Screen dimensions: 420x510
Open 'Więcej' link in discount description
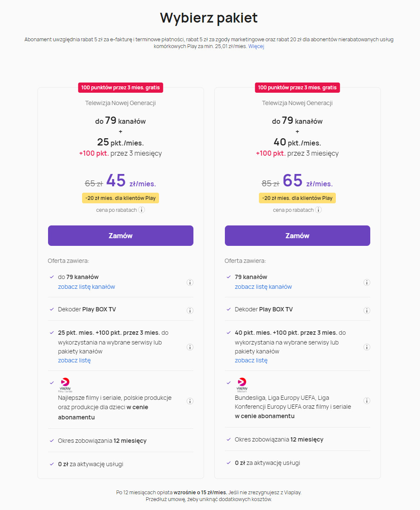click(x=256, y=46)
